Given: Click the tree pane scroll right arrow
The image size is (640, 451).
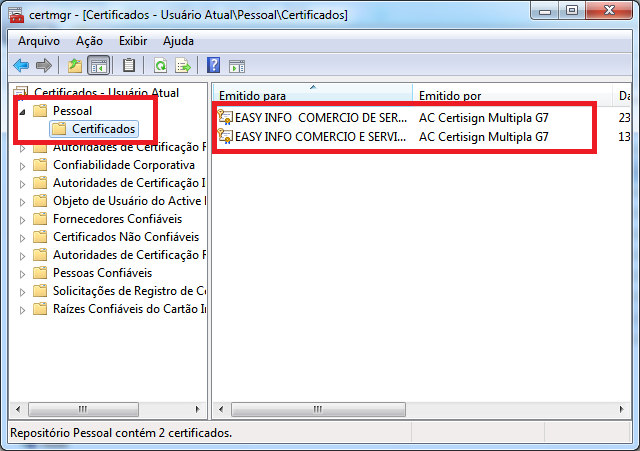Looking at the screenshot, I should click(x=198, y=409).
